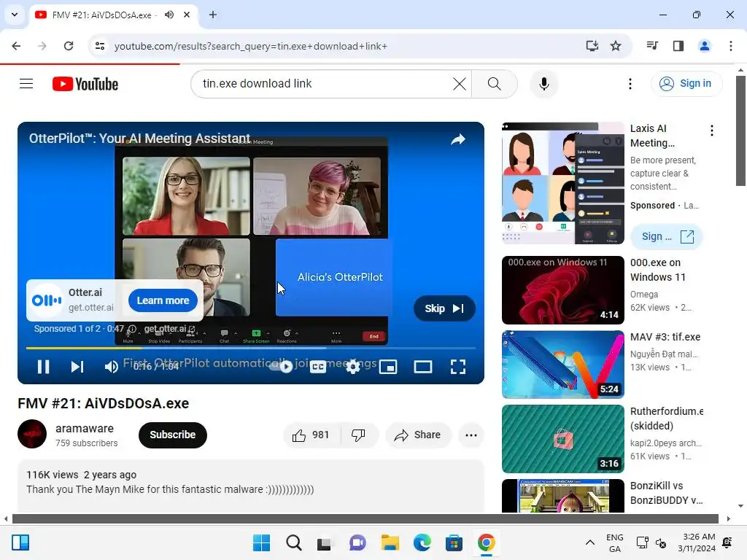Image resolution: width=747 pixels, height=560 pixels.
Task: Pause the video
Action: pyautogui.click(x=43, y=366)
